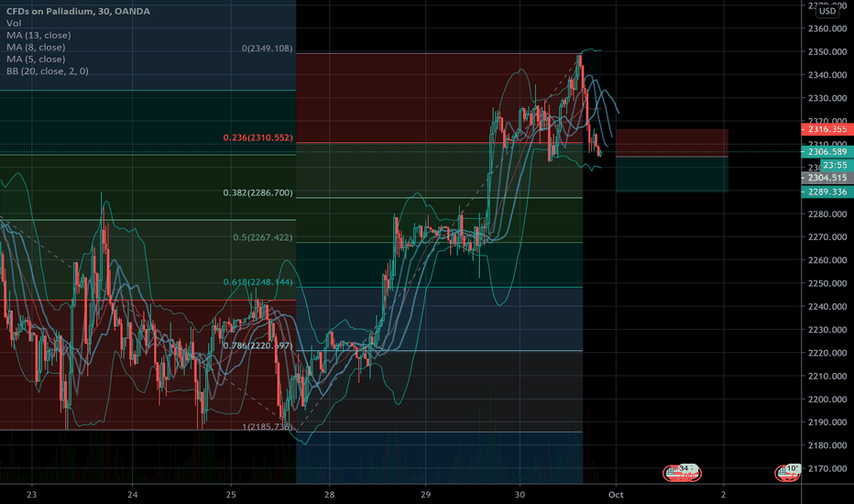
Task: Click the 2270.000 price axis label
Action: pos(827,237)
